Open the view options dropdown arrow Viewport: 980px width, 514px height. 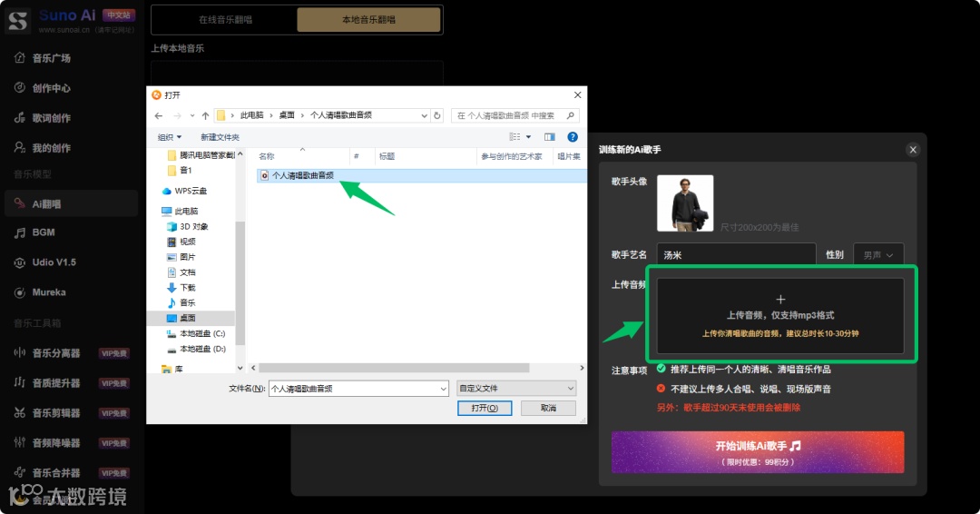point(529,137)
